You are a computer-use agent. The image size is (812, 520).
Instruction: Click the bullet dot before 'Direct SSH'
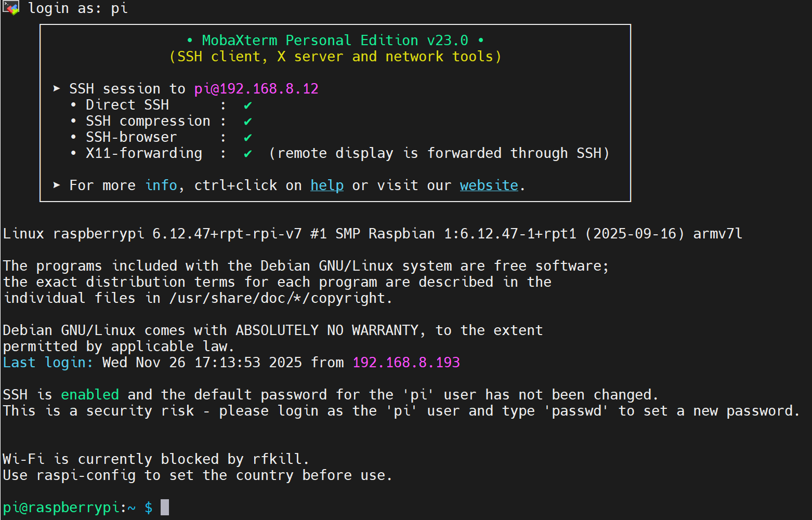click(x=73, y=105)
